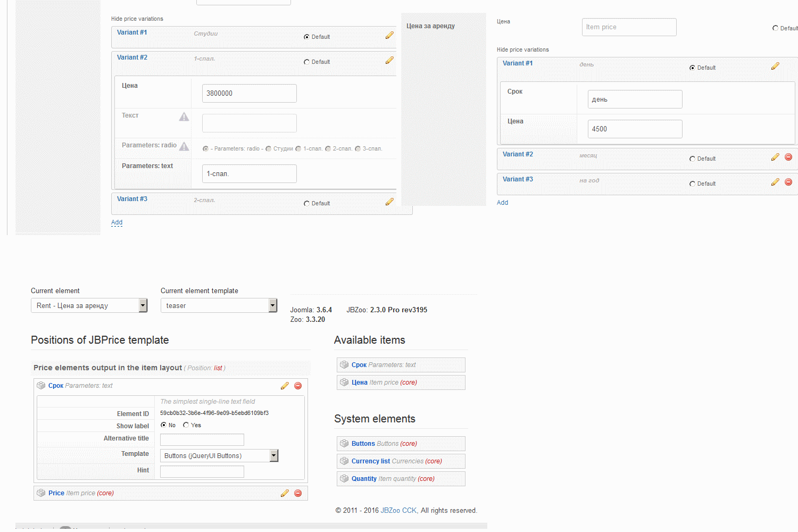Viewport: 798px width, 532px height.
Task: Edit the Price element with pencil icon
Action: [285, 493]
